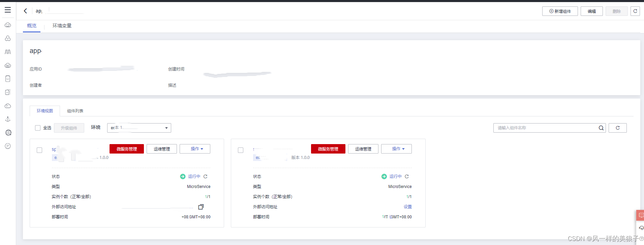The width and height of the screenshot is (644, 245).
Task: Click refresh button next to search box
Action: (x=618, y=128)
